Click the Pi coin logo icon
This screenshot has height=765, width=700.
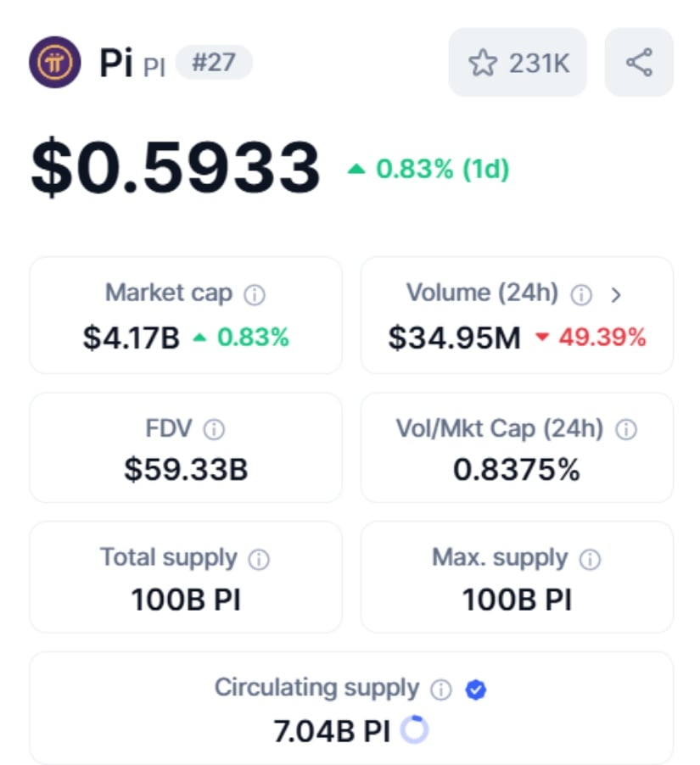pos(56,63)
